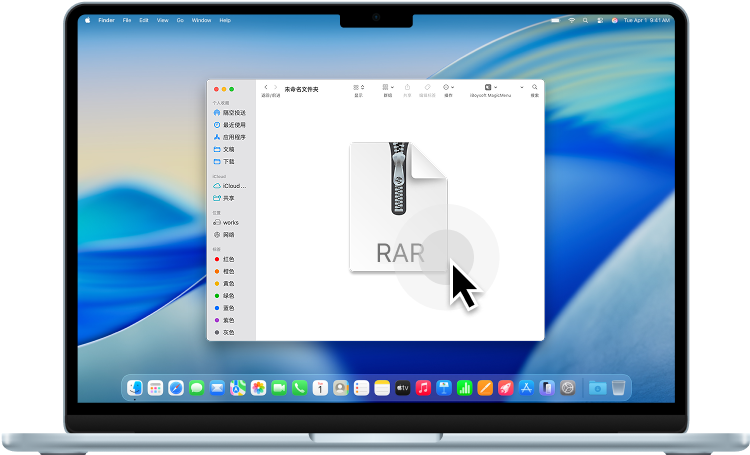
Task: Select the works location in sidebar
Action: click(x=229, y=222)
